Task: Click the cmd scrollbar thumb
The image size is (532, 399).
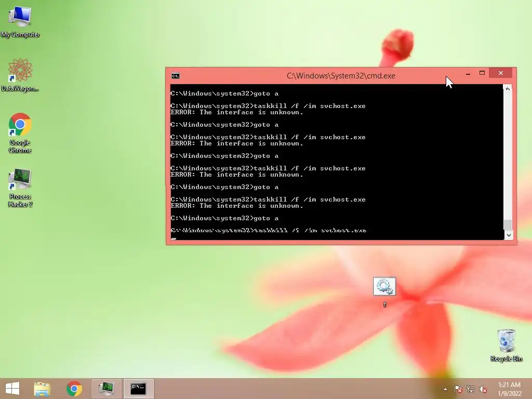Action: tap(508, 224)
